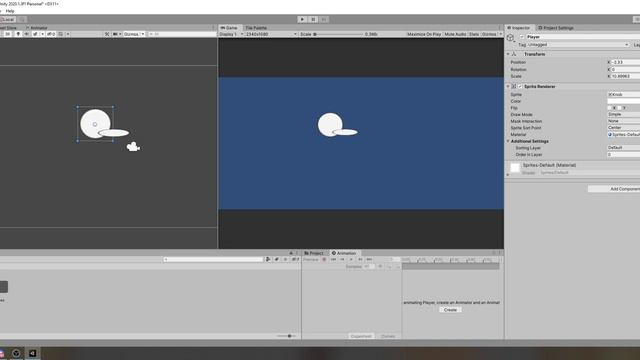
Task: Click the Rotation X value field
Action: tap(625, 69)
